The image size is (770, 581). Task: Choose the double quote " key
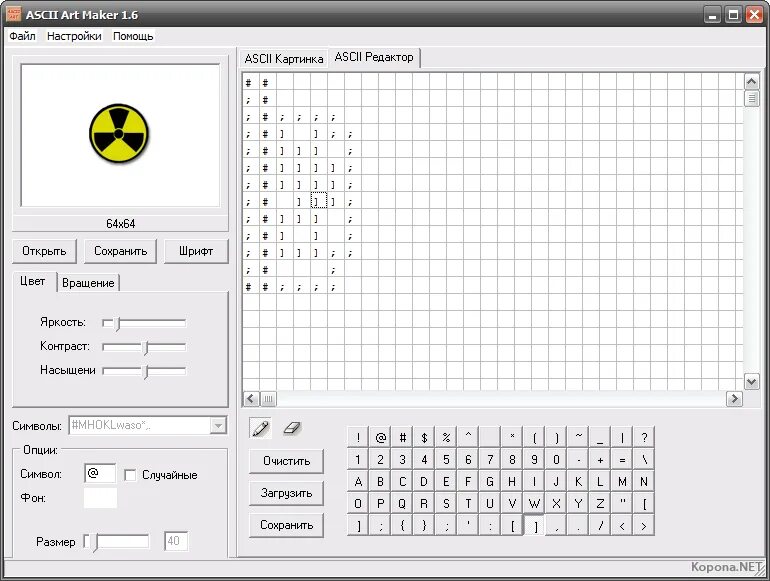tap(622, 503)
